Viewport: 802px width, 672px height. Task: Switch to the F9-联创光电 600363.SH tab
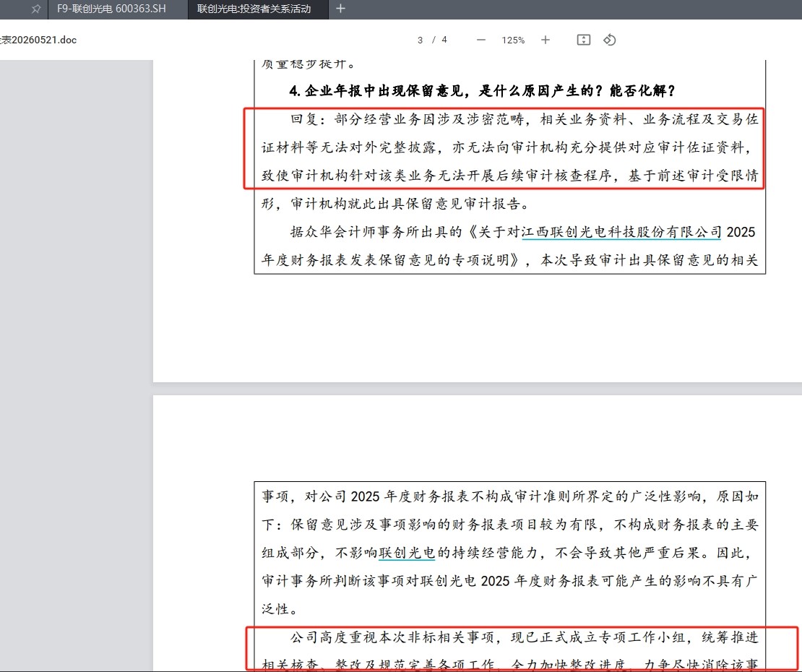coord(111,9)
